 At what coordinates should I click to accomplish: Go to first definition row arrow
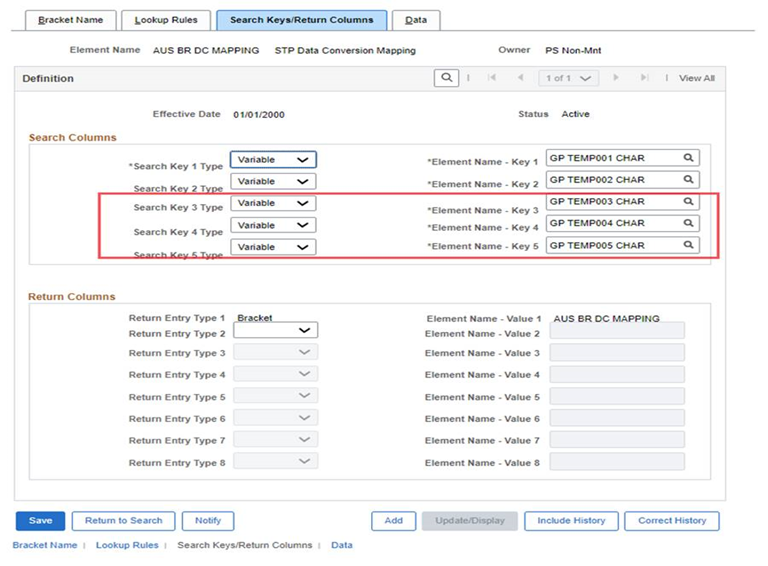(x=492, y=77)
